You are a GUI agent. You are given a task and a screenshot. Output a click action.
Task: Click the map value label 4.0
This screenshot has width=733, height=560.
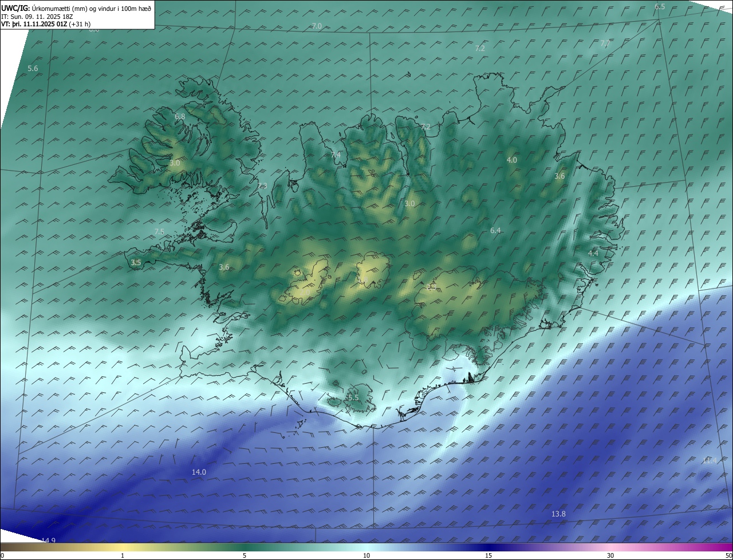512,160
